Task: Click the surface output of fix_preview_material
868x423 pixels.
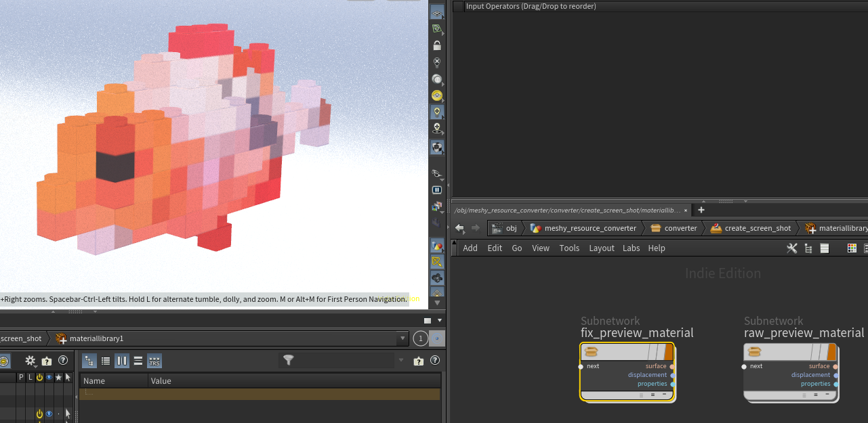Action: pos(672,367)
